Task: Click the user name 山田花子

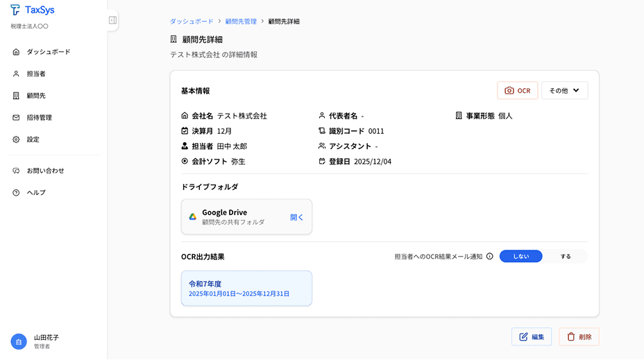Action: click(x=46, y=337)
